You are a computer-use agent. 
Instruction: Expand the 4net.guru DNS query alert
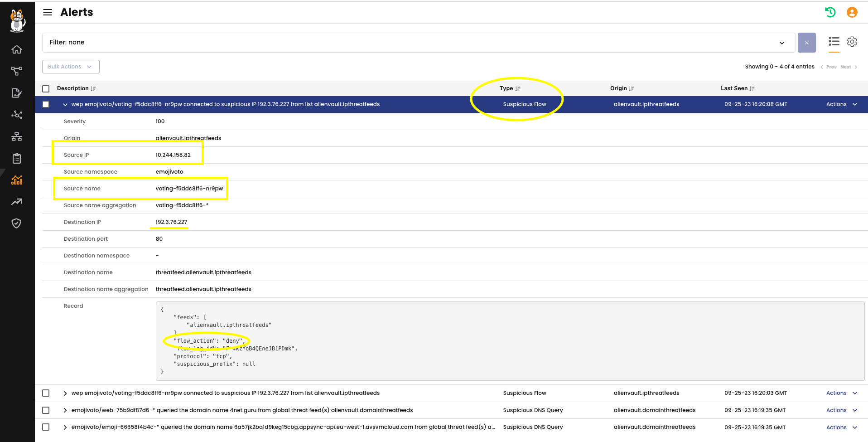click(x=65, y=410)
